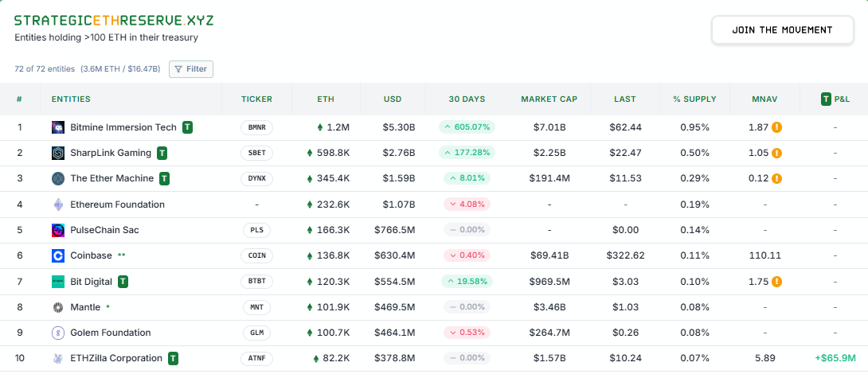Viewport: 868px width, 374px height.
Task: Open the PLS ticker pill
Action: point(257,230)
